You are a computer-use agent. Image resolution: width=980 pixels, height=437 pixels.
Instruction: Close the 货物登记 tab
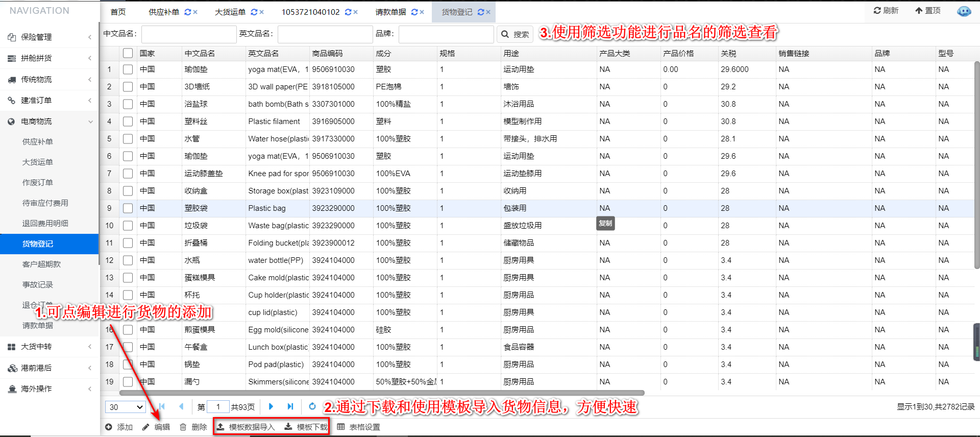point(488,12)
